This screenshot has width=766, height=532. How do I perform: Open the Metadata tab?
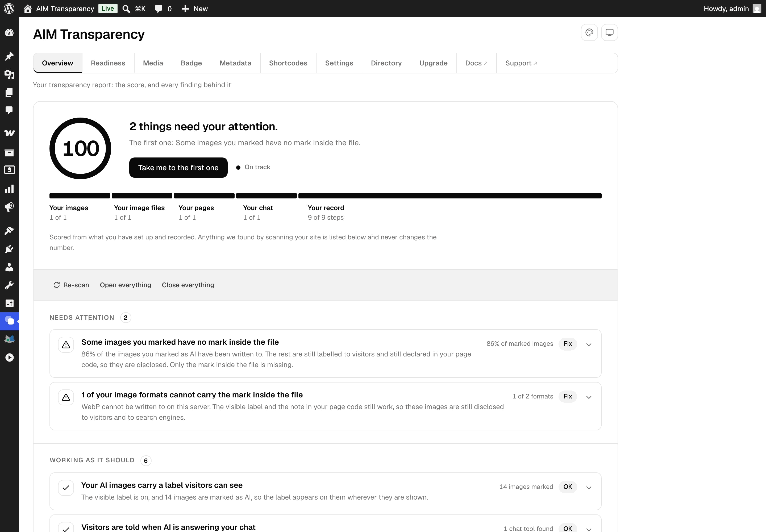coord(235,63)
